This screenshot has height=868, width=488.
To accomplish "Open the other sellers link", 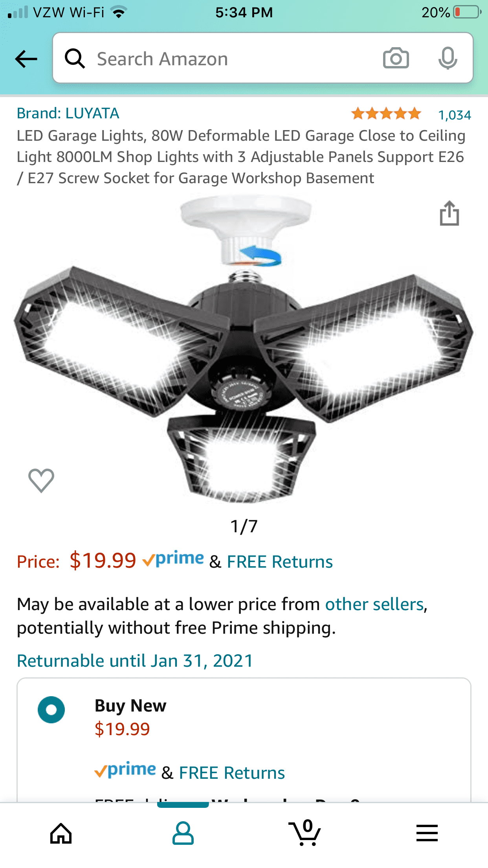I will pos(375,604).
